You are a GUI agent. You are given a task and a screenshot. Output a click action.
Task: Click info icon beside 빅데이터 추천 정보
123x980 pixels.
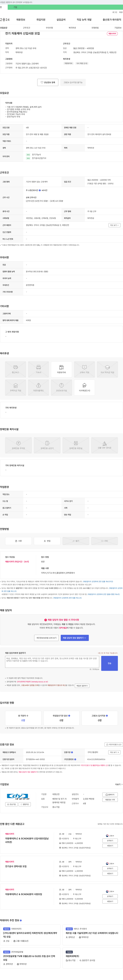[x=21, y=920]
